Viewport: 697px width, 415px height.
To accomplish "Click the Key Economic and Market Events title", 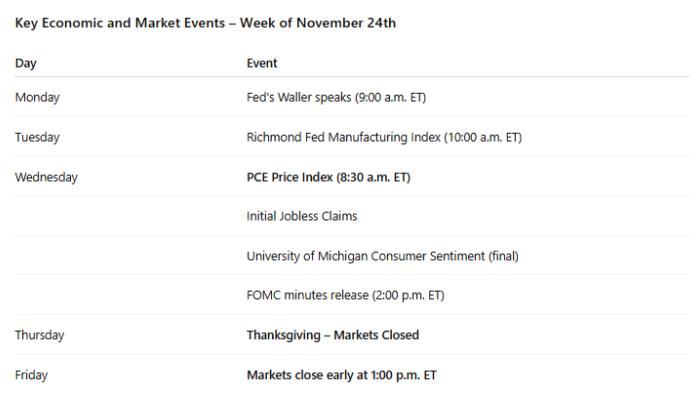I will point(205,23).
